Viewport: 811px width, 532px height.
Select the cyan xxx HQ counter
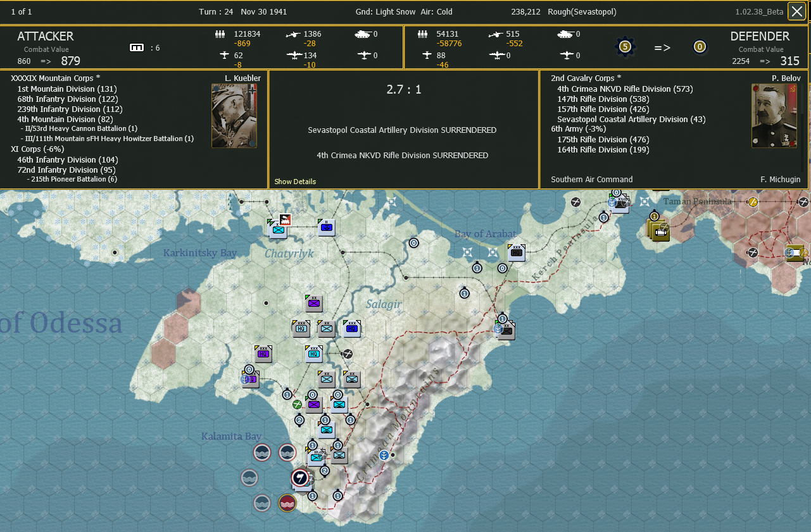point(313,354)
